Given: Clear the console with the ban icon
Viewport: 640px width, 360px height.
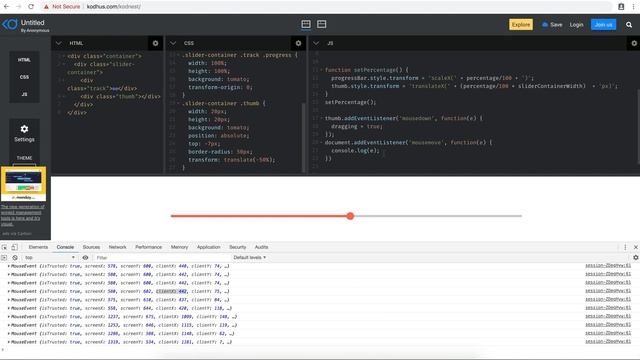Looking at the screenshot, I should point(15,258).
